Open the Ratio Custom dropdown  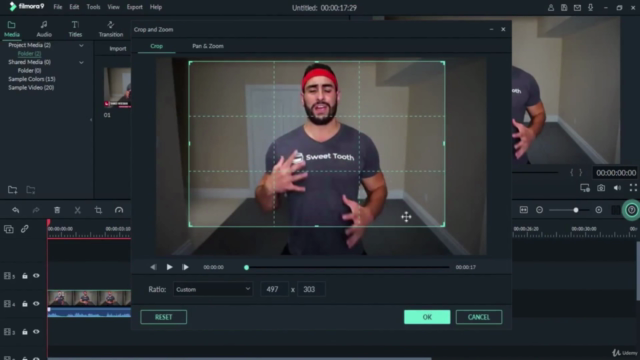click(x=213, y=289)
